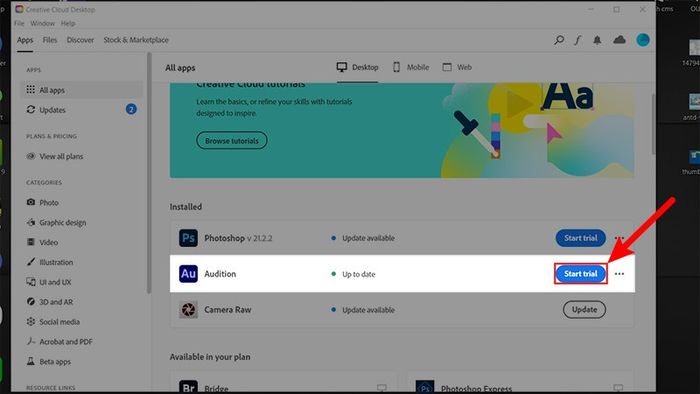The height and width of the screenshot is (394, 700).
Task: Click the Creative Cloud logo in title bar
Action: 19,9
